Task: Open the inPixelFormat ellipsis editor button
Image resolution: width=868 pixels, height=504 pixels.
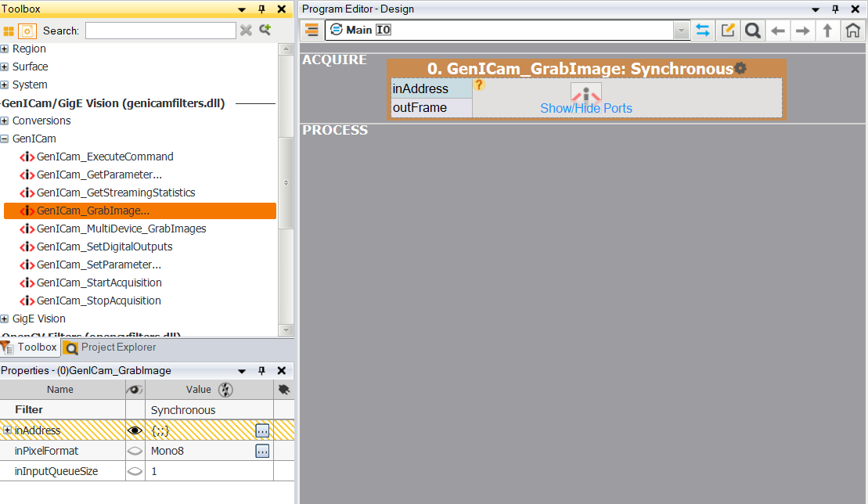Action: point(262,451)
